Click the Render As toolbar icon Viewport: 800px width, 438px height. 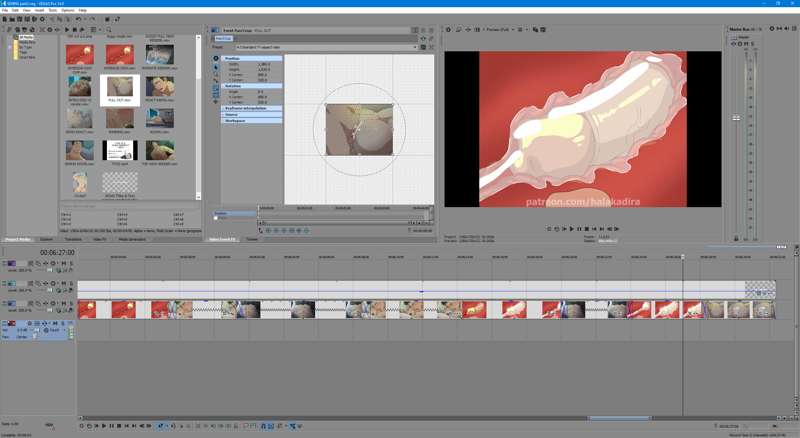pyautogui.click(x=34, y=19)
